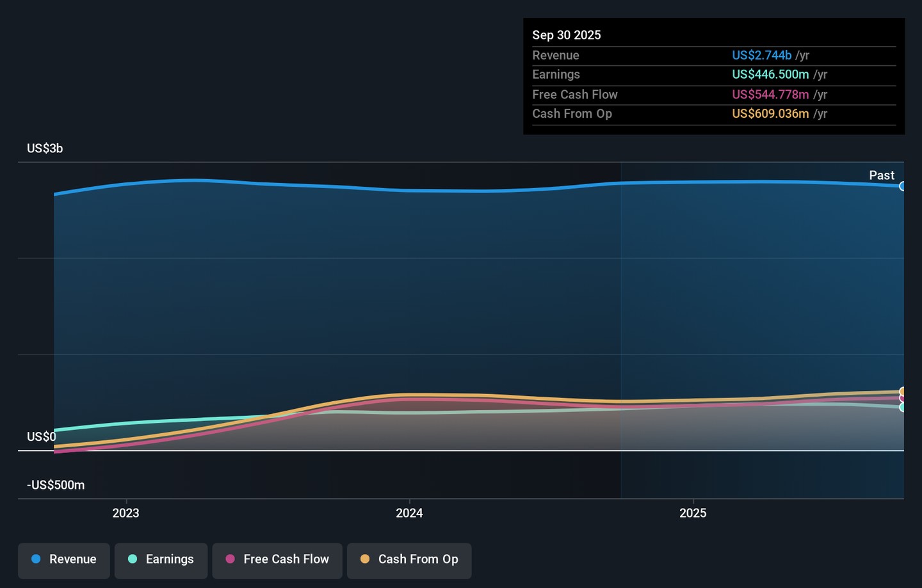Screen dimensions: 922x588
Task: Click the US$446.500m earnings value in tooltip
Action: [x=770, y=75]
